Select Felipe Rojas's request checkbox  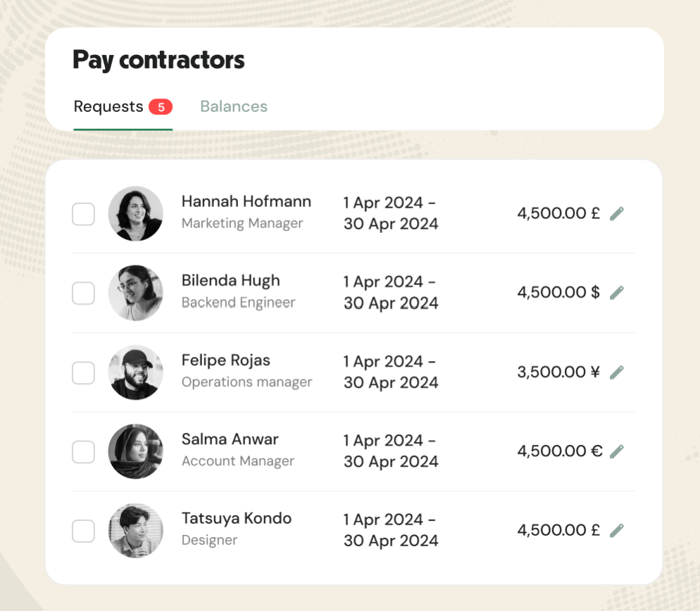pos(83,372)
